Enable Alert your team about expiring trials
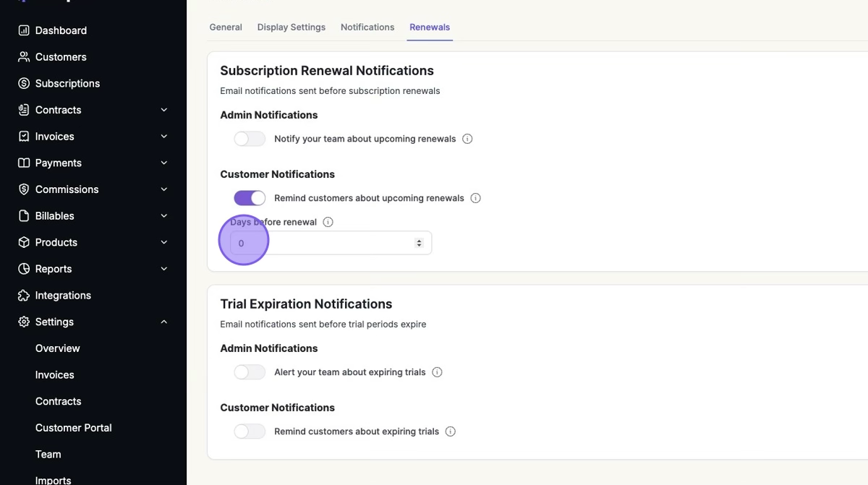The image size is (868, 485). tap(250, 372)
